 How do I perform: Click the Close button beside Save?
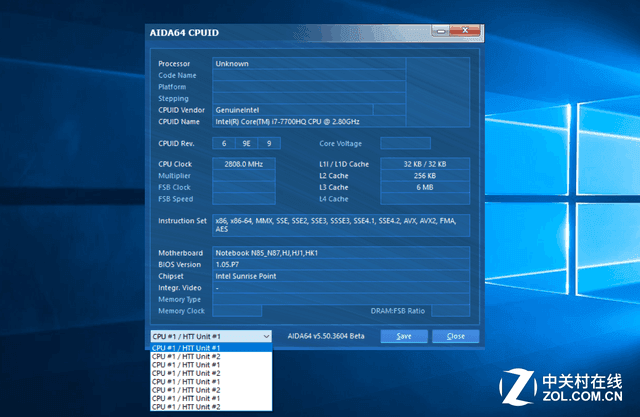click(x=456, y=336)
